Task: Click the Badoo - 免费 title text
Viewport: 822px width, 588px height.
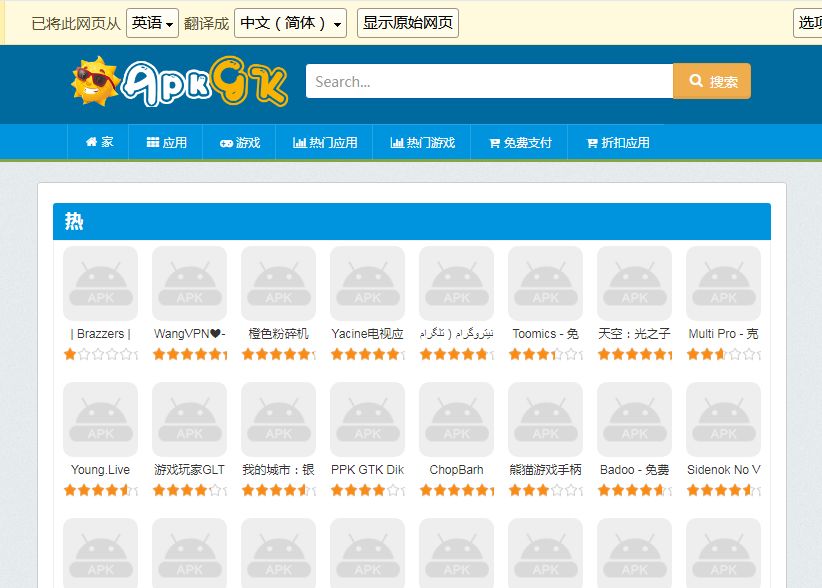Action: point(634,470)
